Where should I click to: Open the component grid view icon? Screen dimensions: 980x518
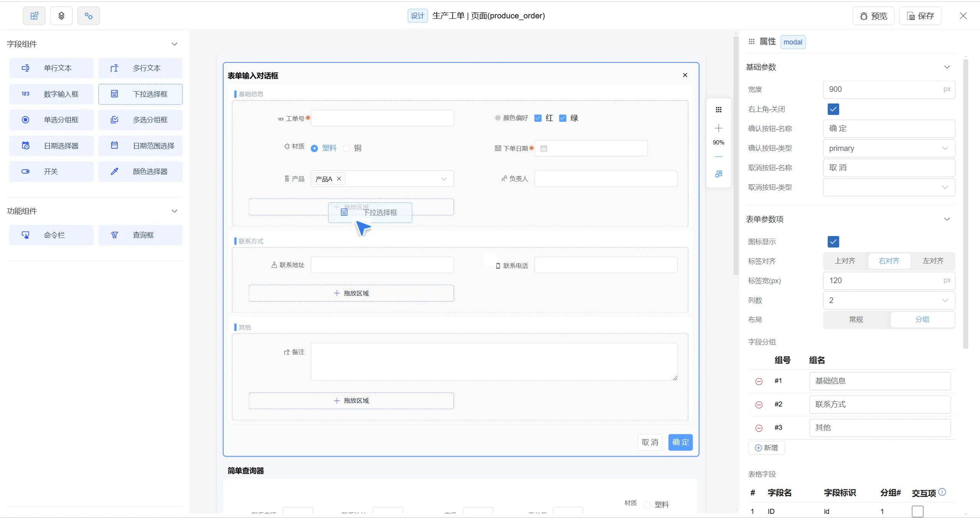click(x=34, y=16)
